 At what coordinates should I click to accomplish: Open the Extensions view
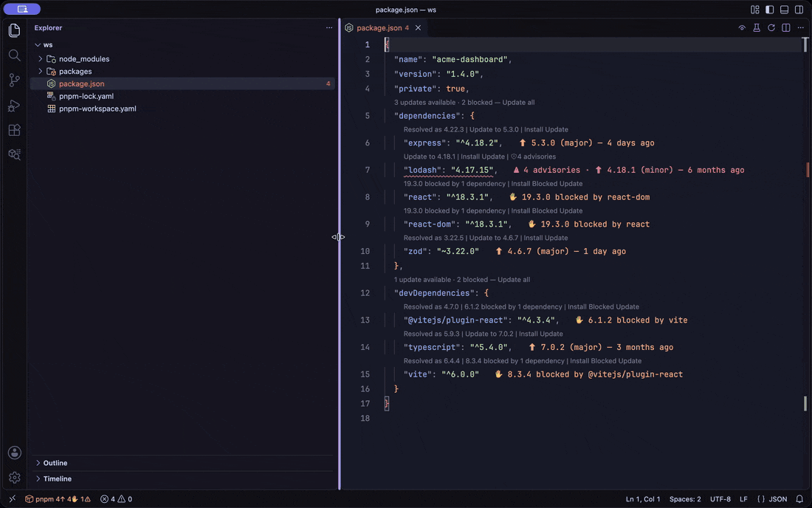pyautogui.click(x=15, y=130)
